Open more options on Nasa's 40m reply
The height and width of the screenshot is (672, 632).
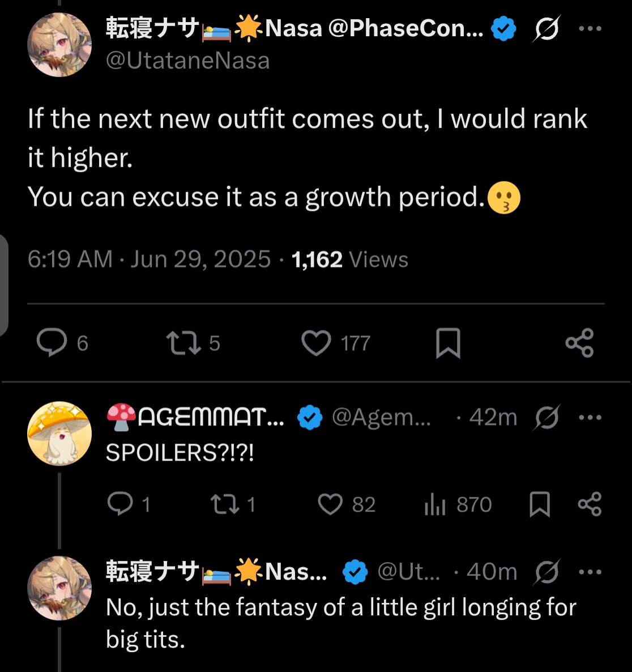tap(590, 572)
